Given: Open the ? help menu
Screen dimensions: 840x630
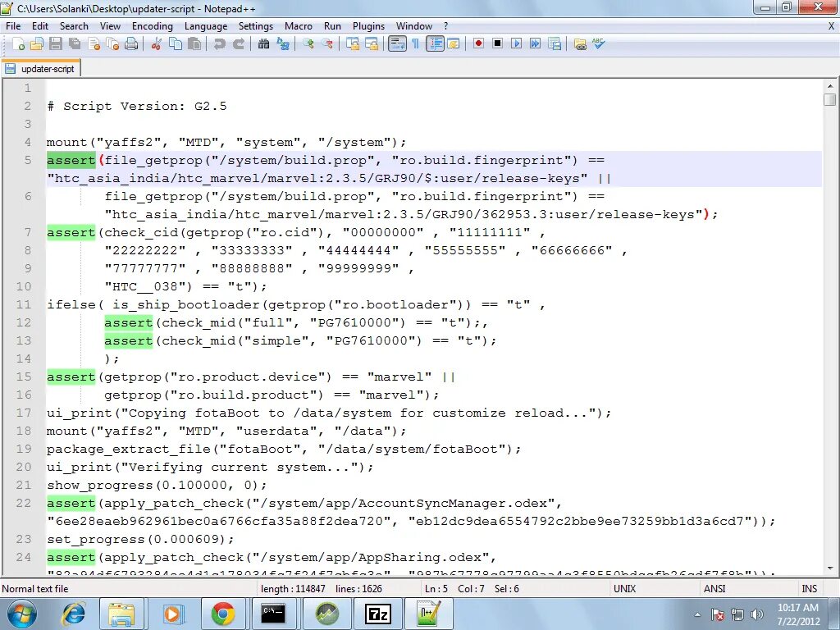Looking at the screenshot, I should click(x=445, y=25).
